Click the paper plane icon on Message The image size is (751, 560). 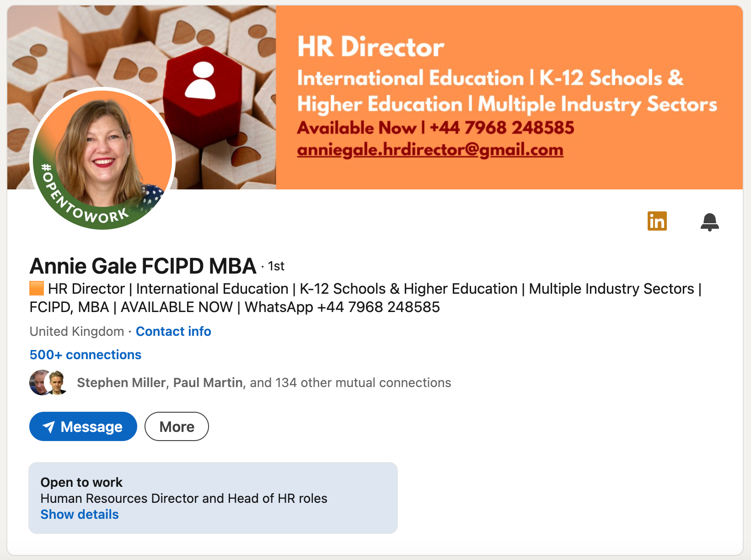click(x=49, y=427)
